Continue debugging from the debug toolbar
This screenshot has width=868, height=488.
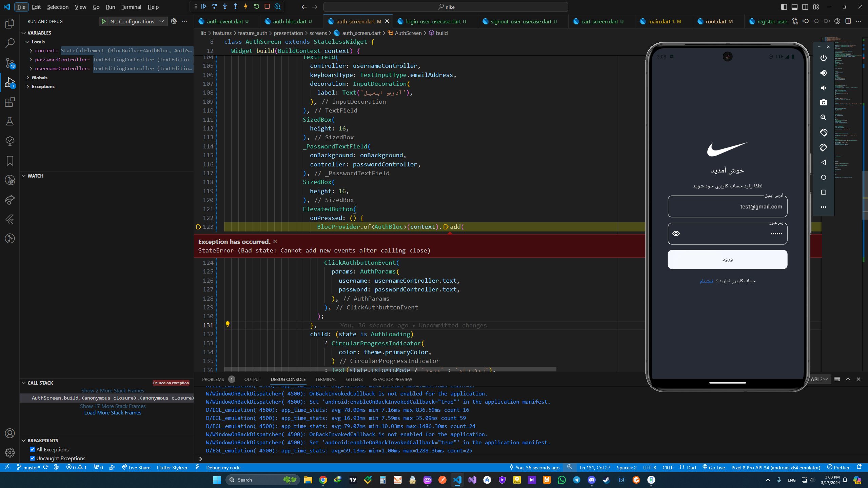click(204, 6)
